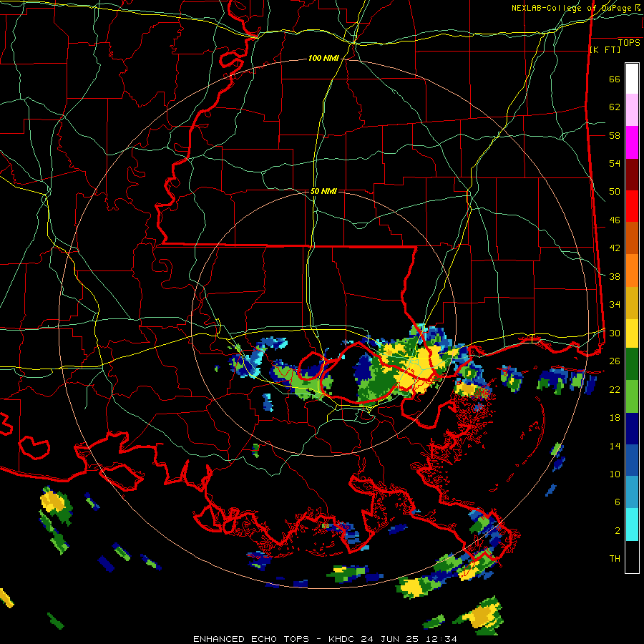This screenshot has height=644, width=644.
Task: Click the '[K FT]' units label
Action: [605, 49]
